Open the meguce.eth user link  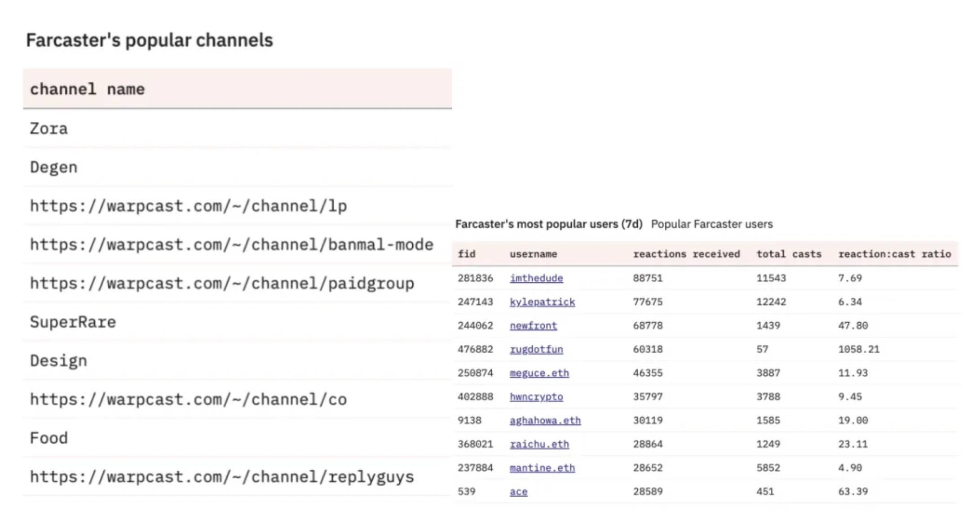click(539, 373)
